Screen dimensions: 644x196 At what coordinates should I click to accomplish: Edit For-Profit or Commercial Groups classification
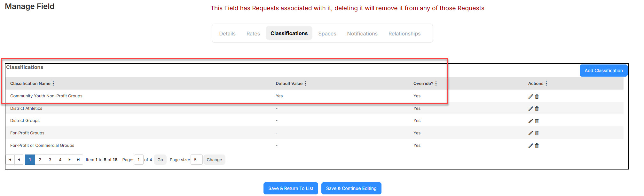click(530, 146)
